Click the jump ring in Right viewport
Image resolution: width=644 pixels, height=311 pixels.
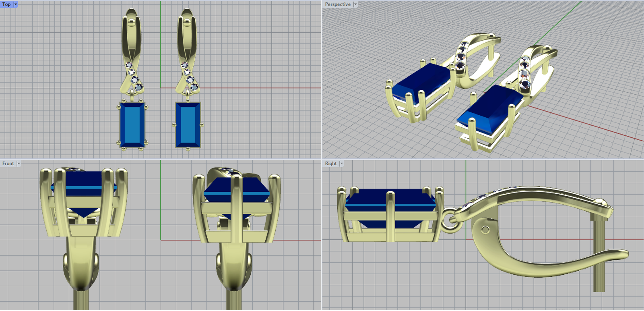click(450, 221)
